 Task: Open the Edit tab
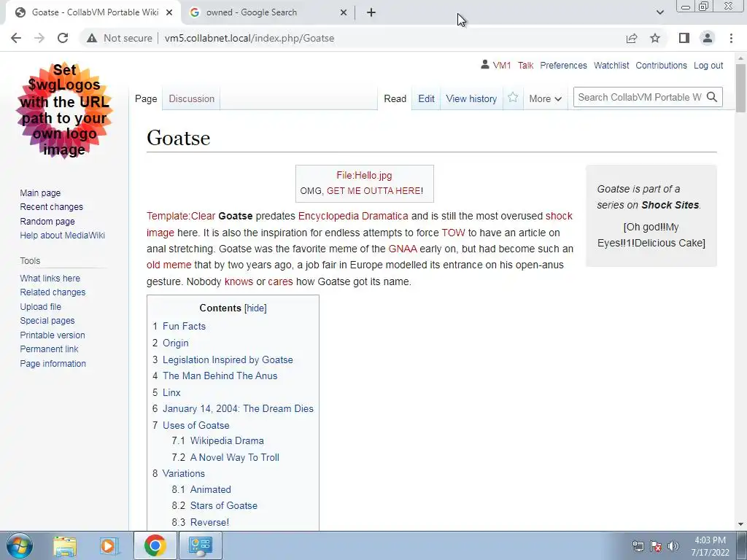426,98
